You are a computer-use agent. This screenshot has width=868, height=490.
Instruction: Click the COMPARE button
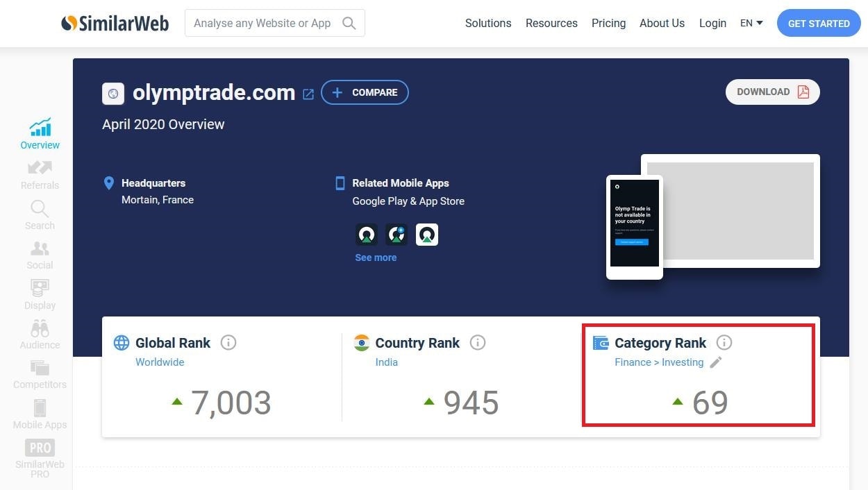point(365,92)
